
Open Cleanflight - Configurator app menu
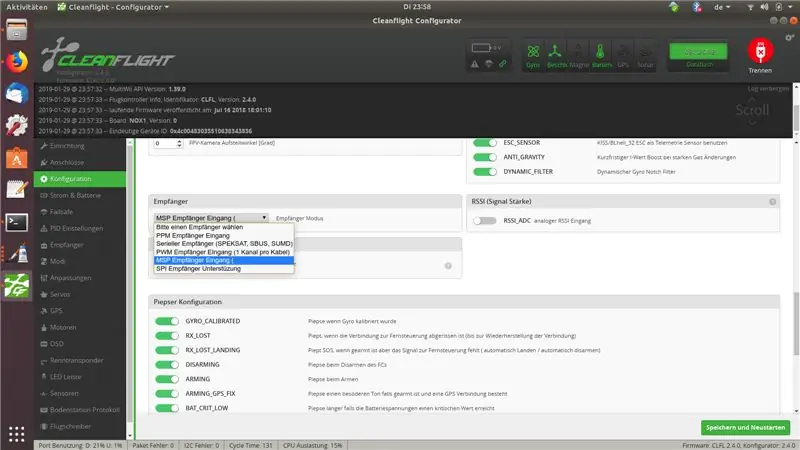[x=113, y=7]
